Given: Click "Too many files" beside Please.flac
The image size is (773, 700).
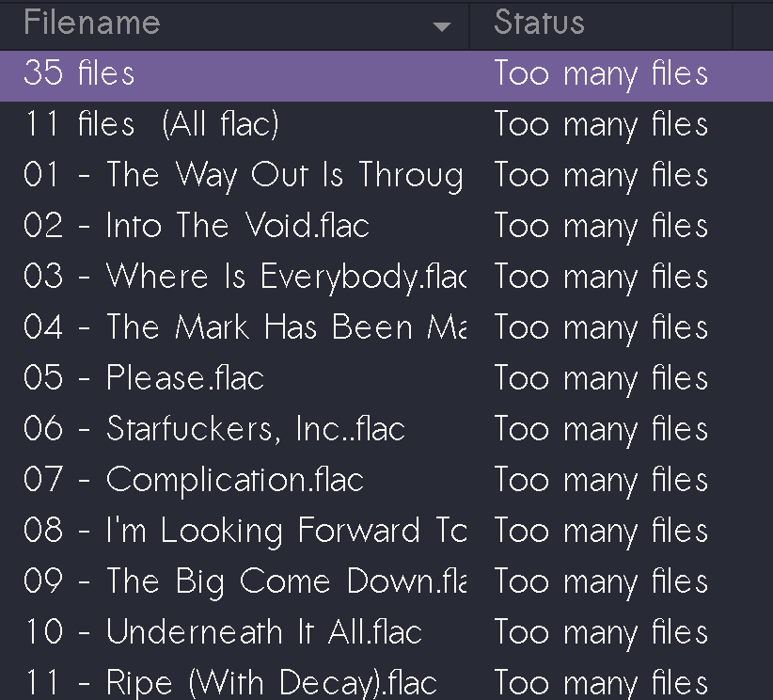Looking at the screenshot, I should tap(600, 377).
